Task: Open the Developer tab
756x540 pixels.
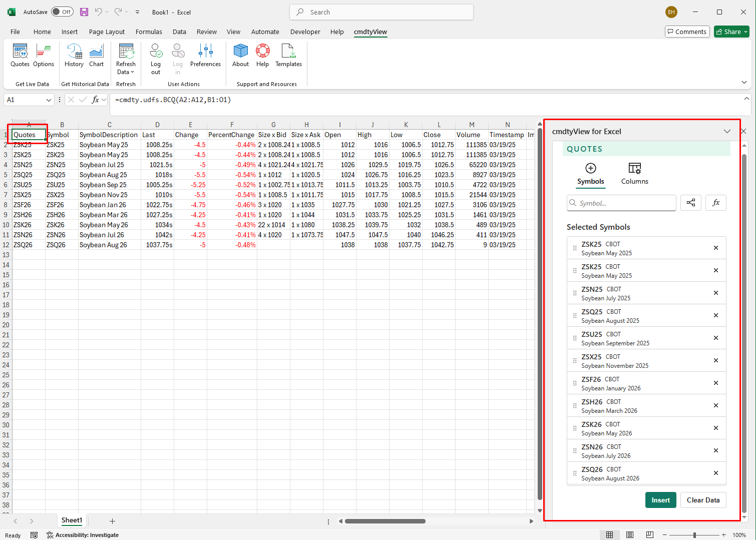Action: pyautogui.click(x=305, y=32)
